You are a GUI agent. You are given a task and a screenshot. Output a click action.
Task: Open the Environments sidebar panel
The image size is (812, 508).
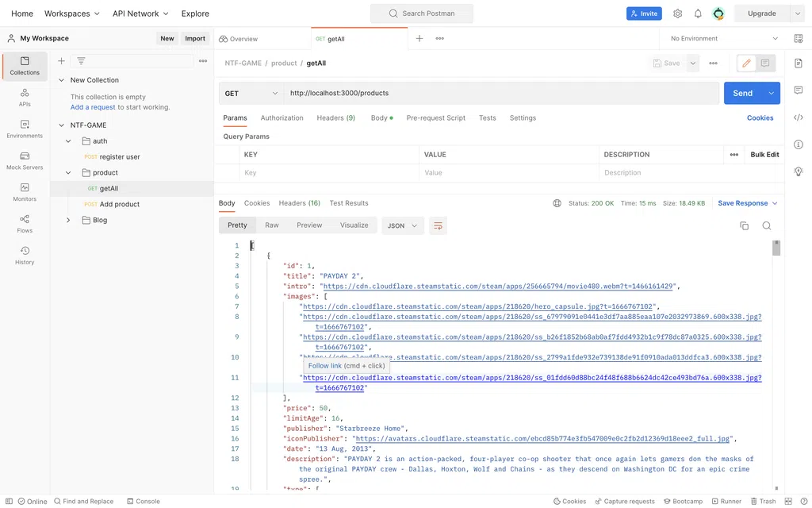pyautogui.click(x=25, y=129)
